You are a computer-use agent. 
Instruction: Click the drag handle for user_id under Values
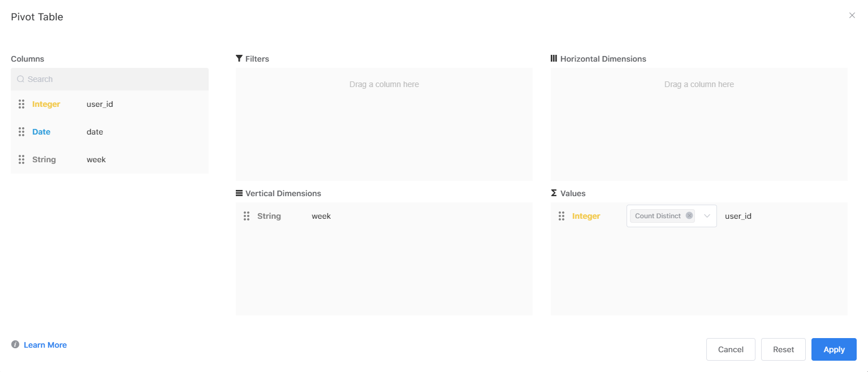click(x=562, y=215)
